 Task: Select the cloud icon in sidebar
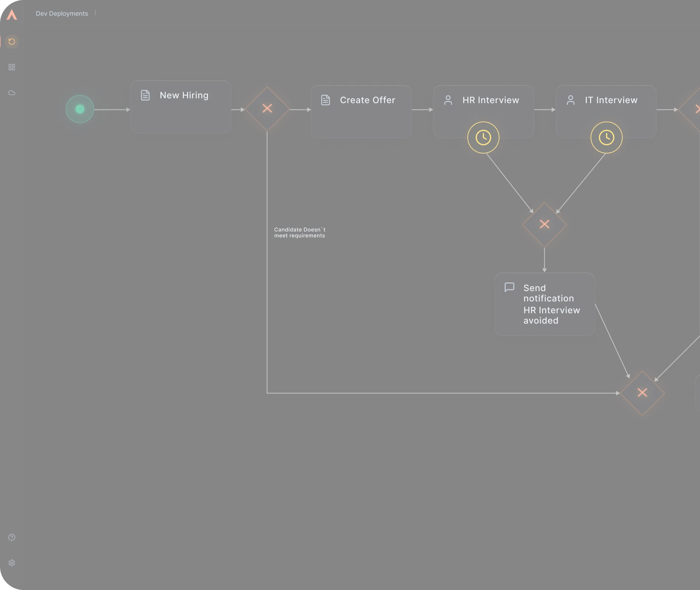(x=12, y=93)
